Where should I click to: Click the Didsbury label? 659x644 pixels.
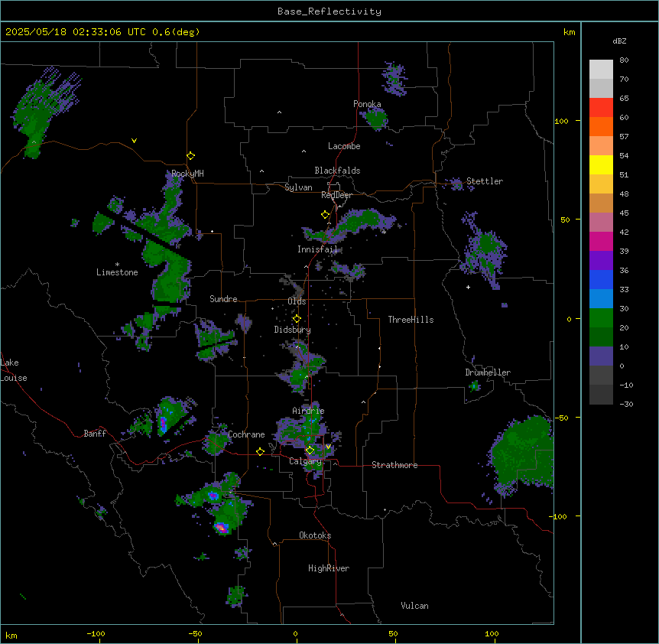(293, 330)
